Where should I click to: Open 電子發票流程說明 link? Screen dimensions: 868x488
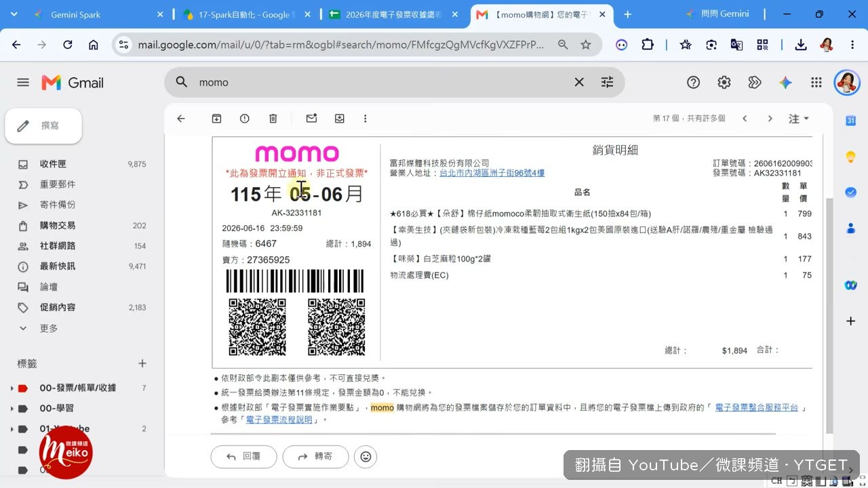point(279,420)
